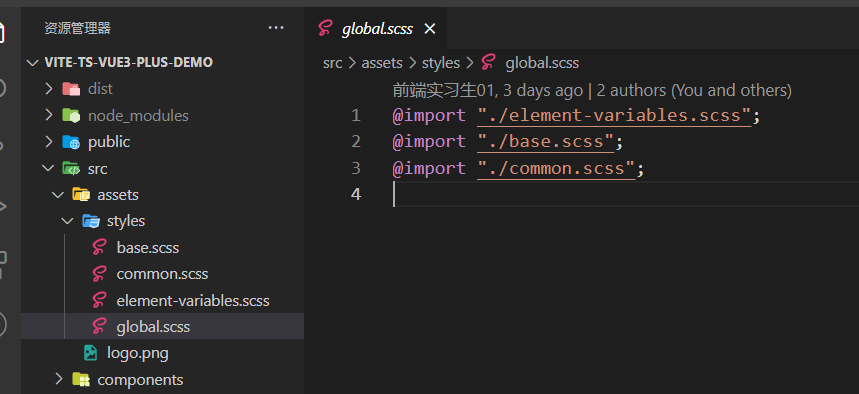This screenshot has height=394, width=859.
Task: Open element-variables.scss in the file tree
Action: click(x=193, y=301)
